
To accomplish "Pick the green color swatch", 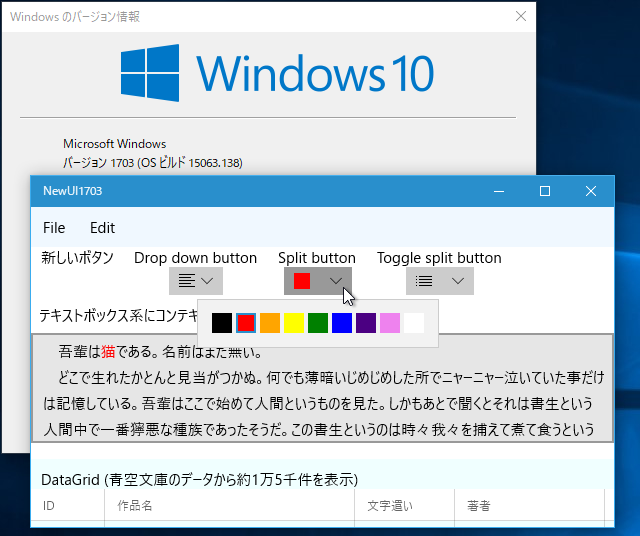I will click(318, 323).
